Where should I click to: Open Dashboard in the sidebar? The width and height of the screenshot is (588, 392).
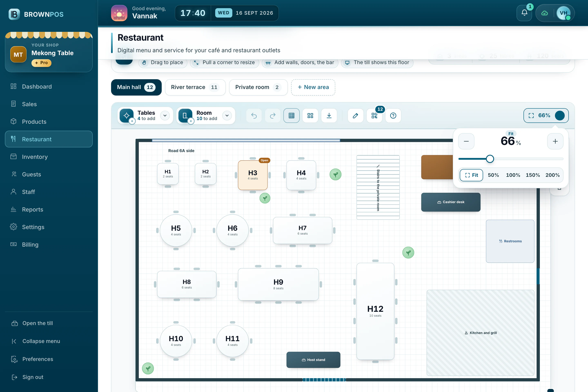49,87
